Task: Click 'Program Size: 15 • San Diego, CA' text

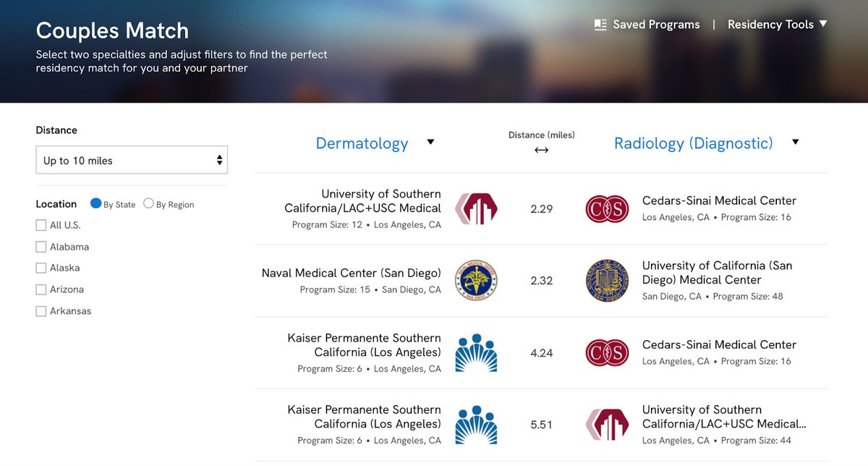Action: 370,289
